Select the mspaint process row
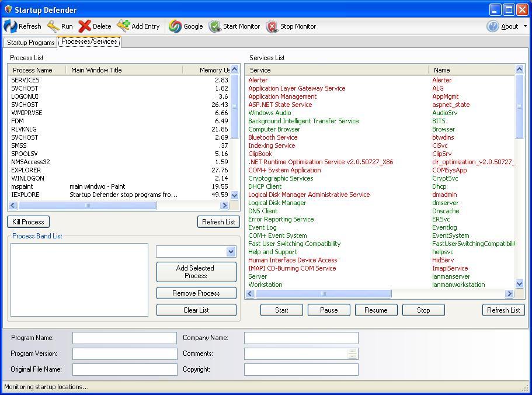Image resolution: width=532 pixels, height=395 pixels. pos(120,186)
